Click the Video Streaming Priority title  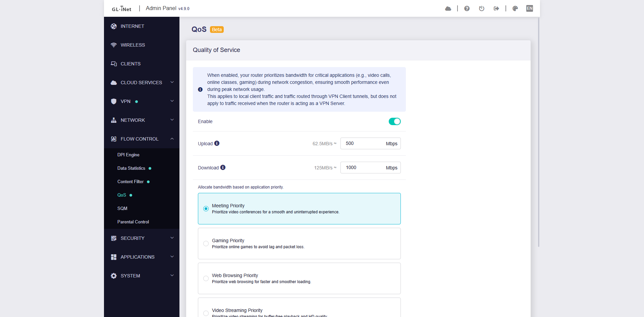click(x=237, y=310)
